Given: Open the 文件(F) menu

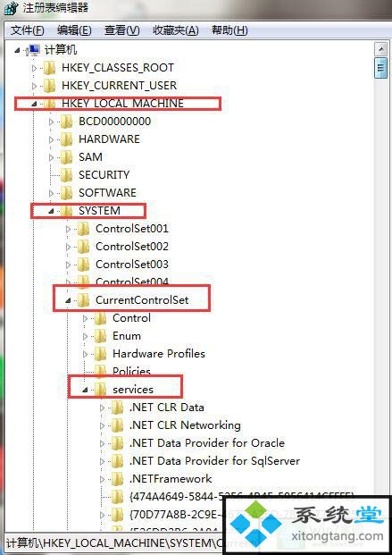Looking at the screenshot, I should (28, 30).
